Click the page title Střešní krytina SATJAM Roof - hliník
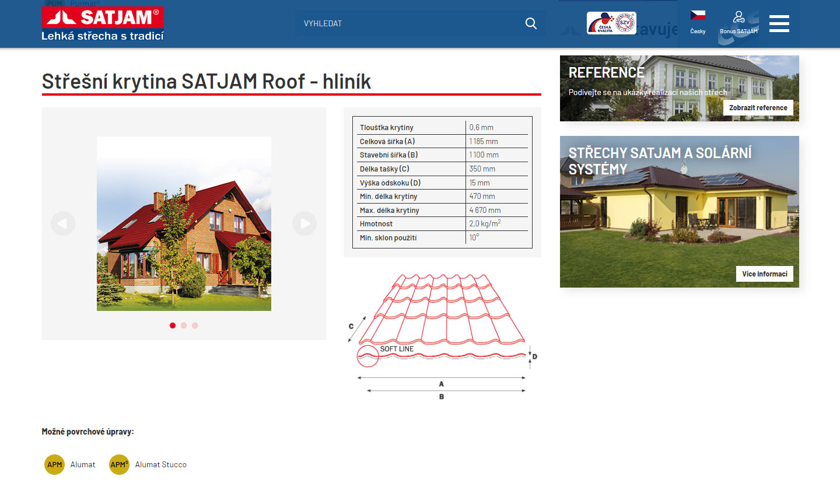 tap(206, 82)
